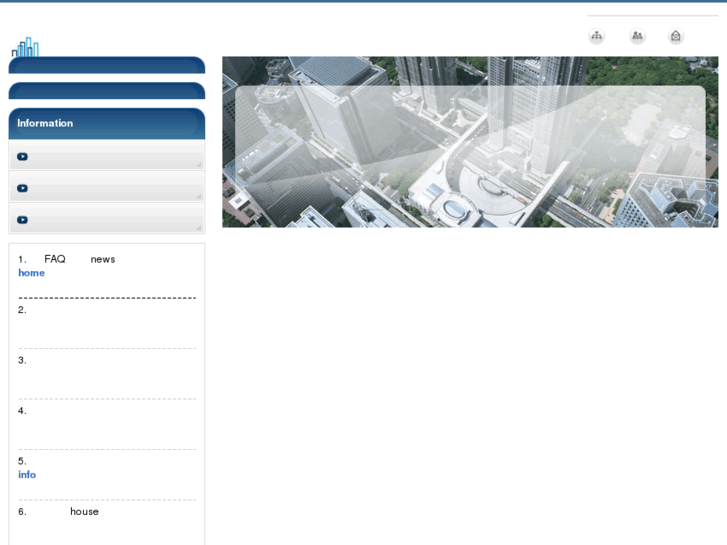Click the third arrow bullet under Information

[x=22, y=219]
